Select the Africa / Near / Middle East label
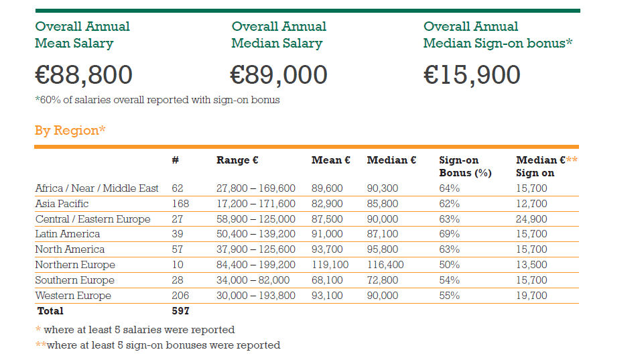 (96, 188)
